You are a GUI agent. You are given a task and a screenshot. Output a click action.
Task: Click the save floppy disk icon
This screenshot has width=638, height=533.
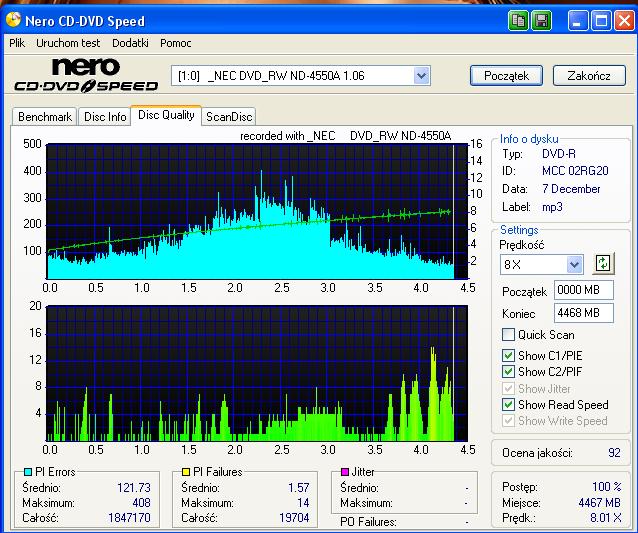coord(541,20)
